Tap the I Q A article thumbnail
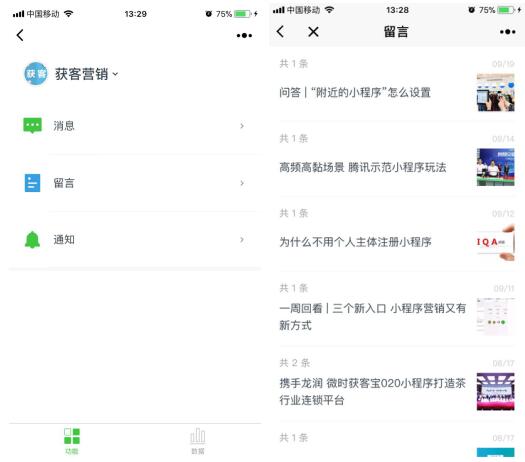 coord(496,242)
